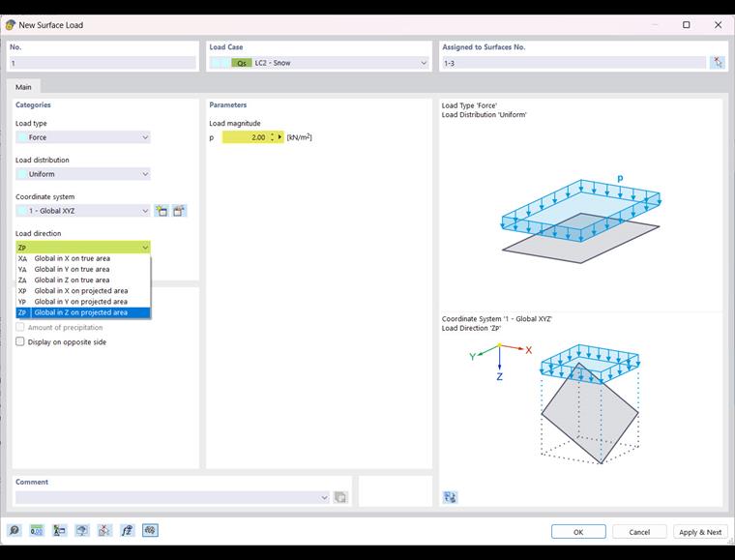Click the No. input field
This screenshot has height=560, width=735.
click(103, 63)
